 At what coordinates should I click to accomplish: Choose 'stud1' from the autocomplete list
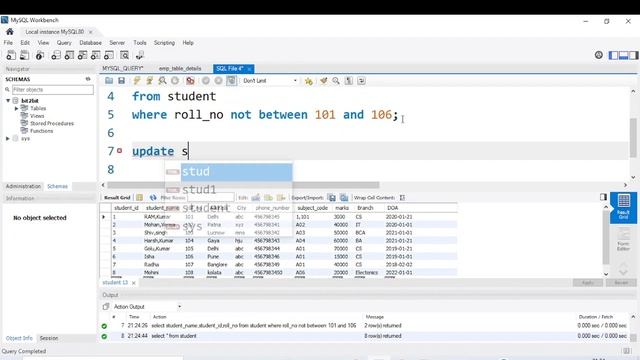(x=229, y=190)
